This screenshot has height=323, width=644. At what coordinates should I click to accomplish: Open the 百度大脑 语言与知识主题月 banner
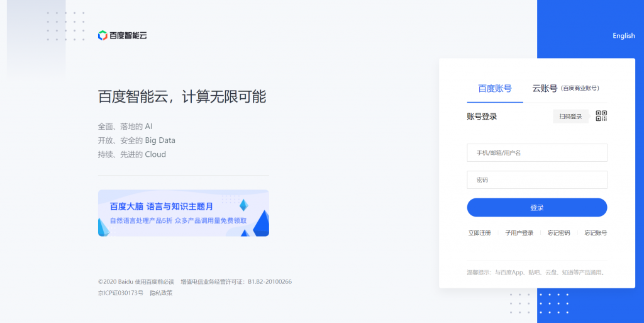(183, 213)
